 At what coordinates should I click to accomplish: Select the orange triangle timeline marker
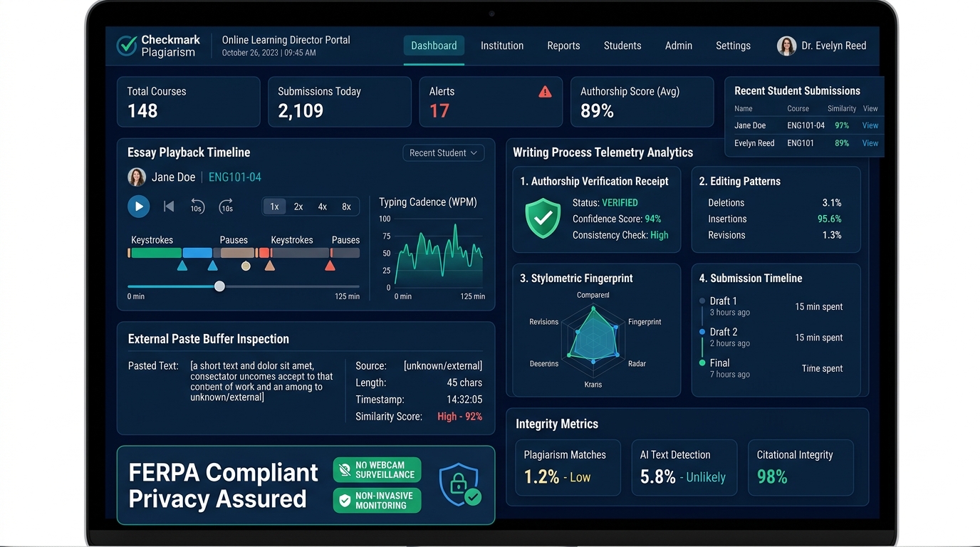click(270, 266)
